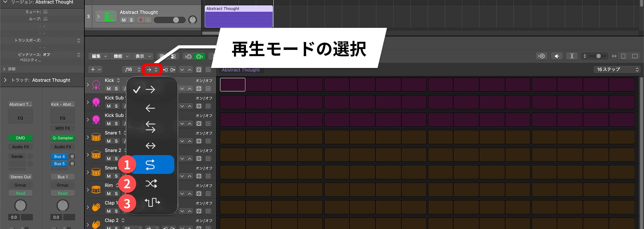The image size is (644, 229).
Task: Click the speaker preview icon in toolbar
Action: [557, 56]
